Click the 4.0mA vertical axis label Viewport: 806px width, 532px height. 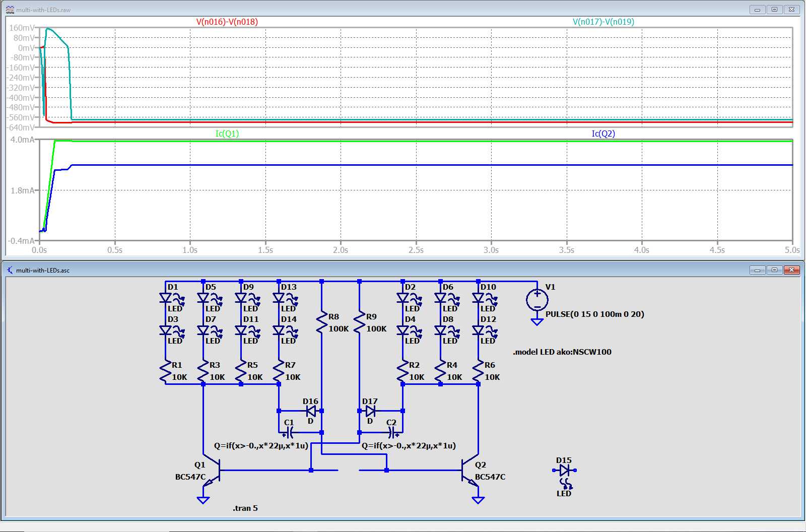(x=23, y=140)
